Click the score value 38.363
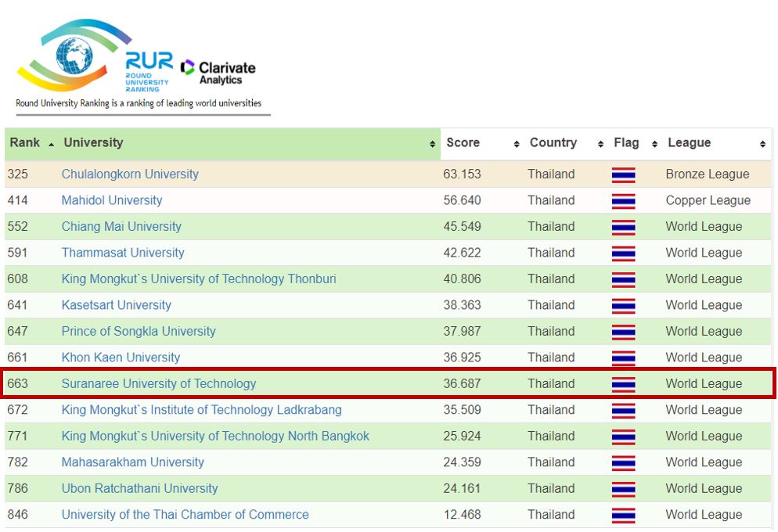This screenshot has width=778, height=532. click(x=462, y=305)
